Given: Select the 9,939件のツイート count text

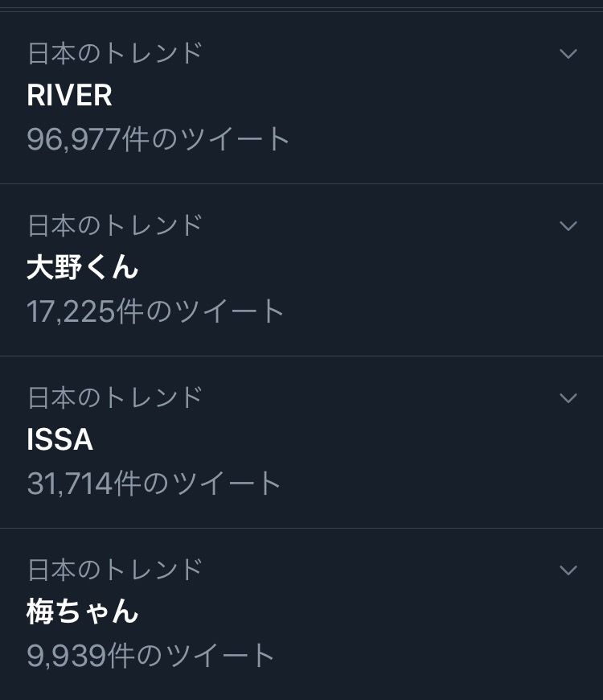Looking at the screenshot, I should point(151,656).
